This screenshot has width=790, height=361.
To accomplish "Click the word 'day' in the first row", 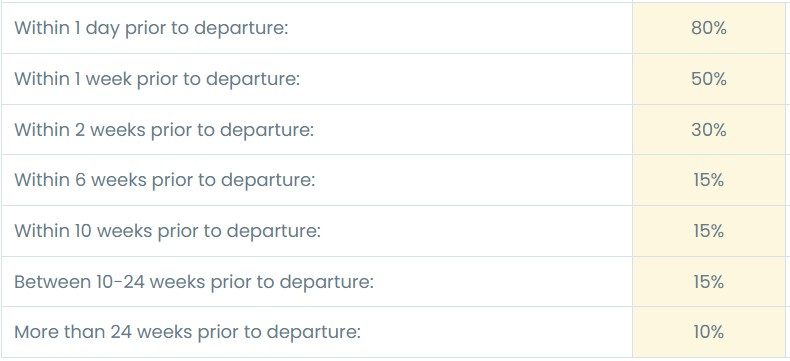I will [x=103, y=29].
